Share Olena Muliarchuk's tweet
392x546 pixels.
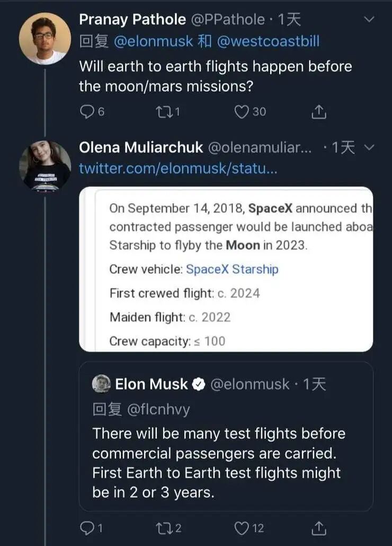coord(318,527)
